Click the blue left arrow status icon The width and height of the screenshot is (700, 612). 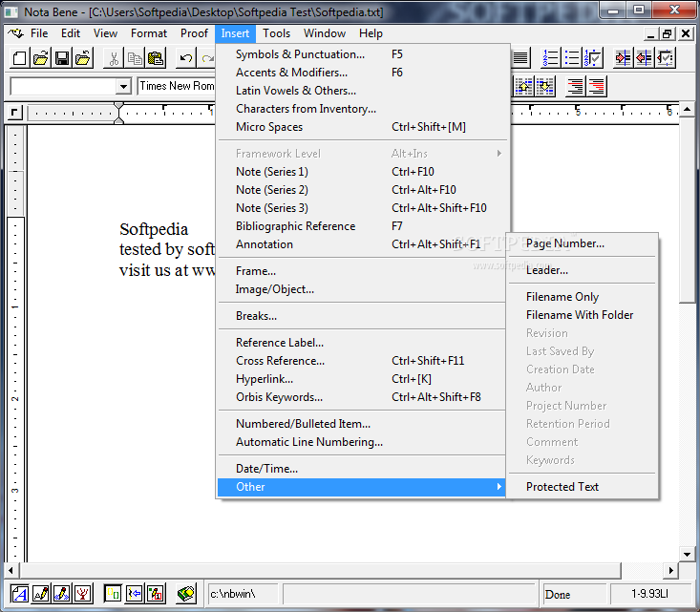click(135, 594)
